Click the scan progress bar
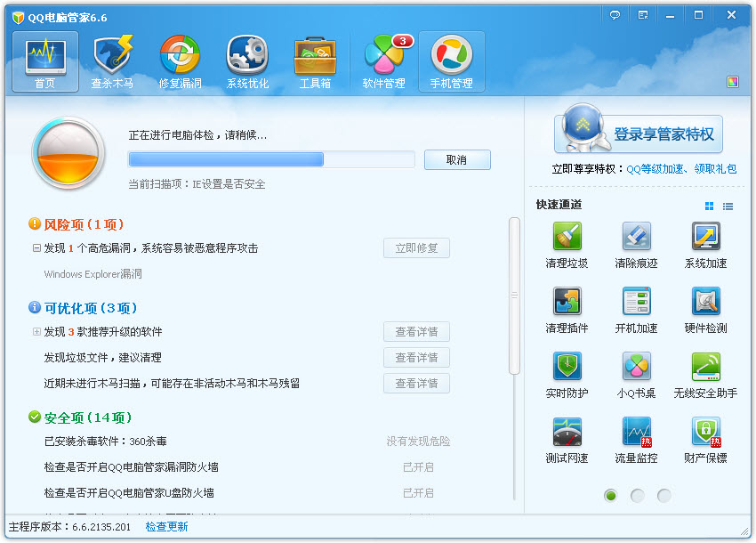Screen dimensions: 756x543 point(271,159)
